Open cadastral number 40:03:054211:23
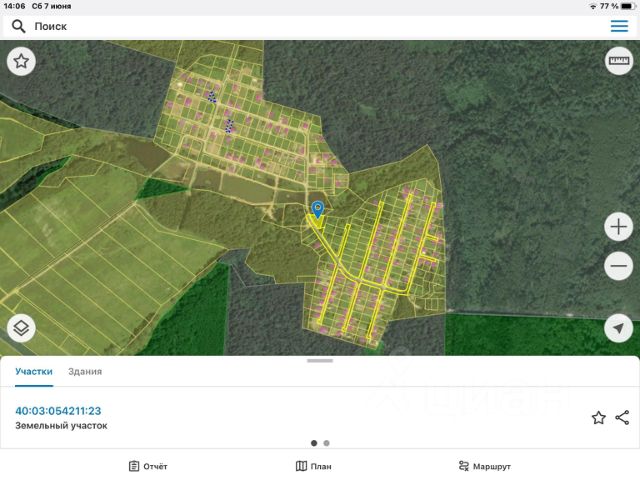Viewport: 640px width, 480px height. [58, 411]
